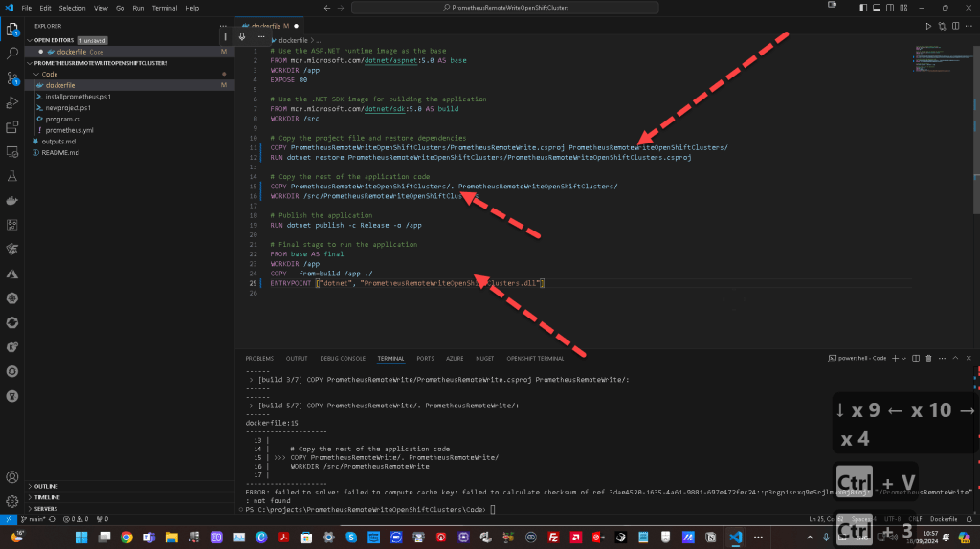Open the terminal panel's ellipsis menu
This screenshot has height=549, width=980.
pos(942,359)
